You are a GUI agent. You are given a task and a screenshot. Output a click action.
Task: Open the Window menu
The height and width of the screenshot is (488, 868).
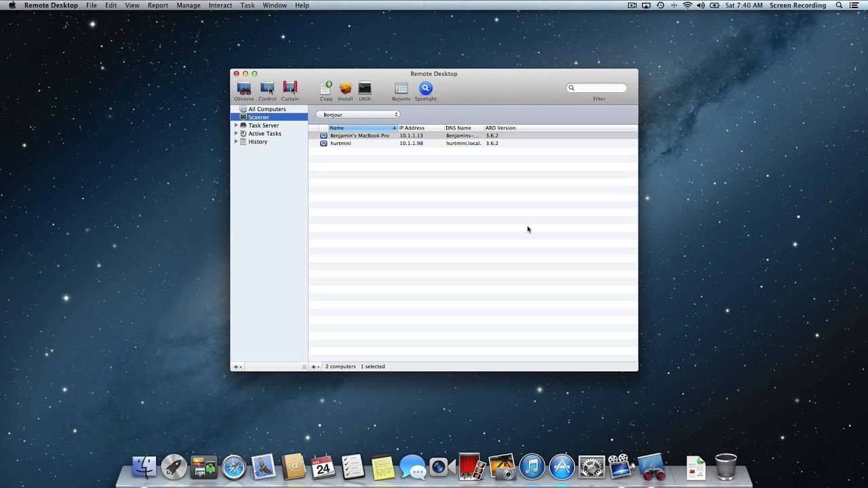point(275,5)
